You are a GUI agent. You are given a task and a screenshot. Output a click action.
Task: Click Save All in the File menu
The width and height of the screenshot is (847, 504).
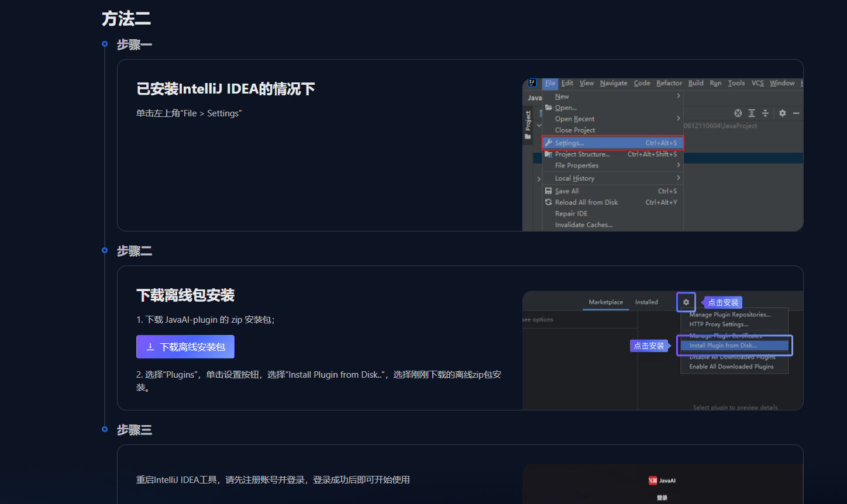point(612,191)
